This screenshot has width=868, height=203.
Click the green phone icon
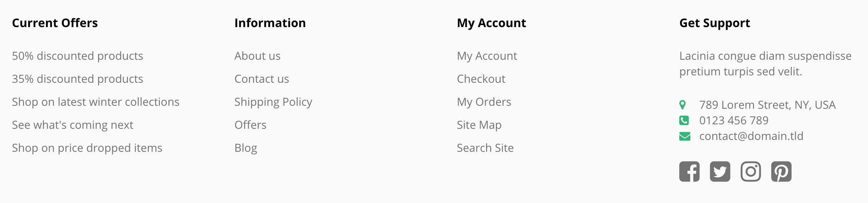[x=684, y=120]
